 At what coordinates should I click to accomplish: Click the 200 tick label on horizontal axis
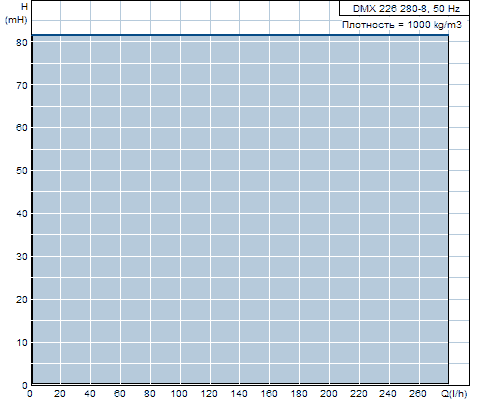tap(329, 394)
